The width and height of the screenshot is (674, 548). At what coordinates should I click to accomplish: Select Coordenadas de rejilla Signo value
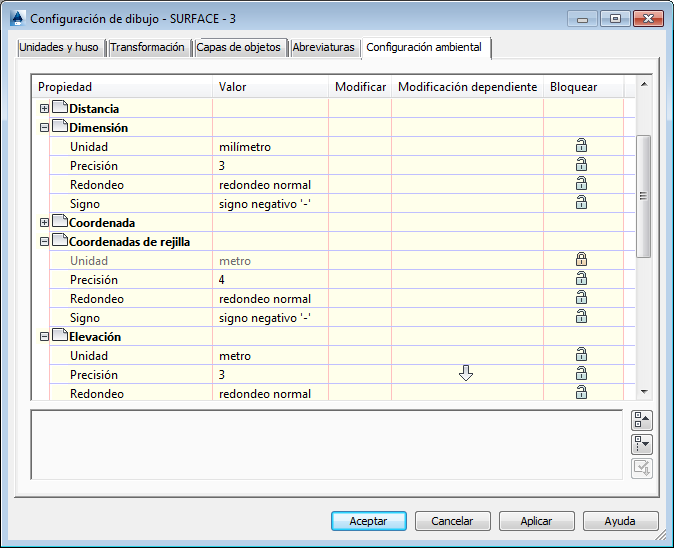coord(270,318)
